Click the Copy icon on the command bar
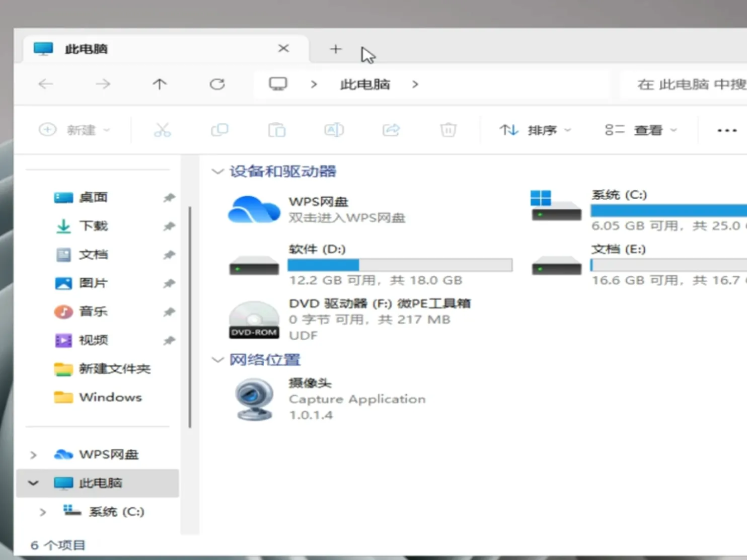 point(220,130)
